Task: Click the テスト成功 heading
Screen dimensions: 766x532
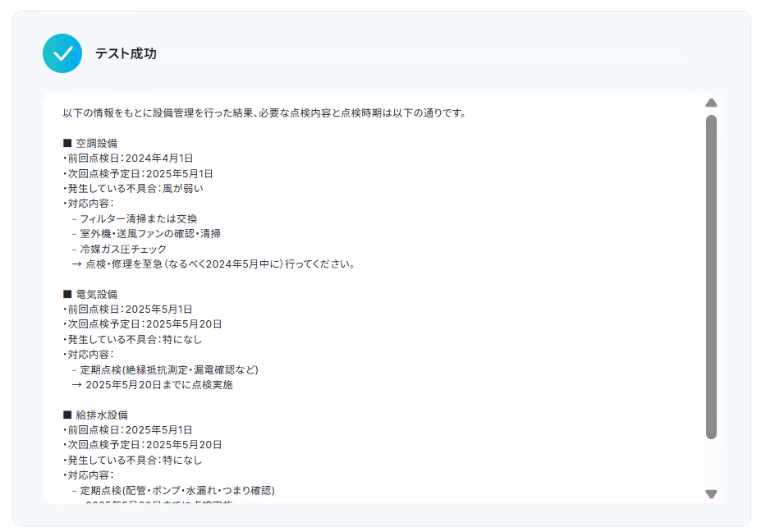Action: (126, 53)
